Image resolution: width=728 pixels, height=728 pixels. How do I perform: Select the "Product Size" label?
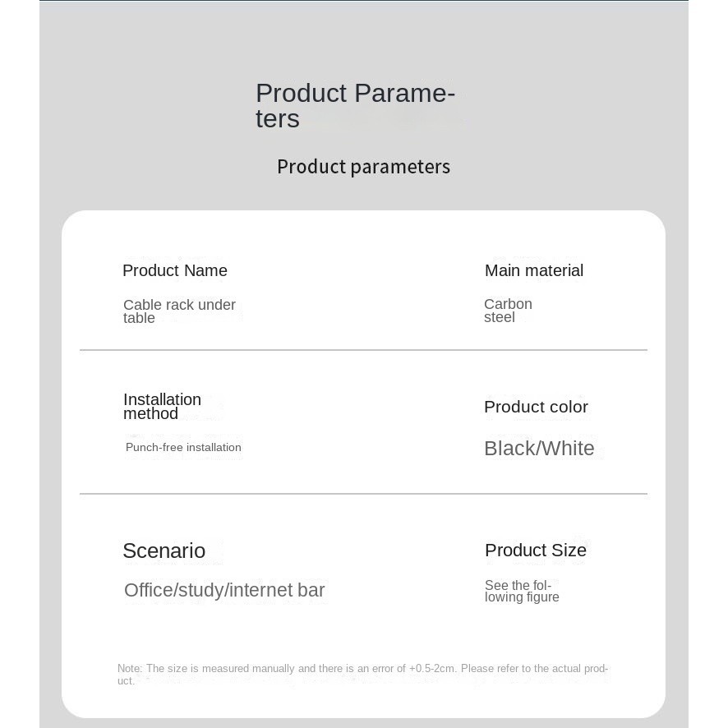(536, 551)
